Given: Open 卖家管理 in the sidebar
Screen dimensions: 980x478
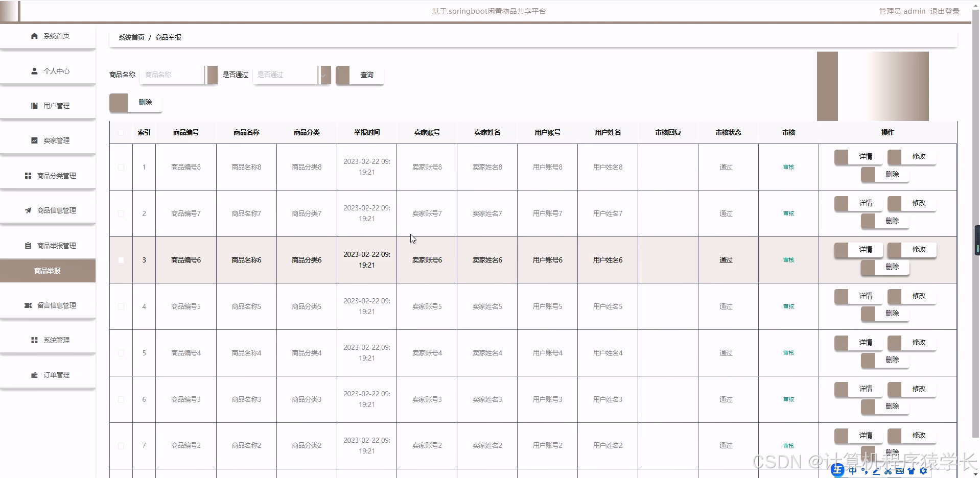Looking at the screenshot, I should click(x=48, y=140).
